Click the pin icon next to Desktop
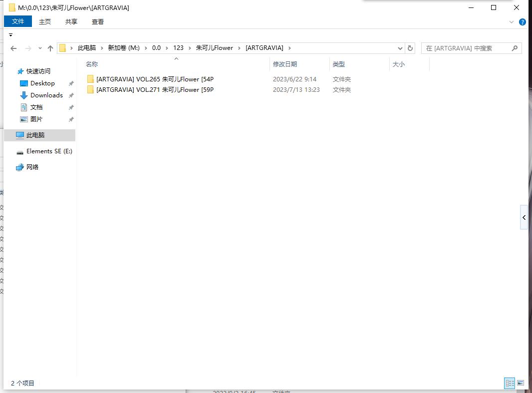The image size is (532, 393). pyautogui.click(x=71, y=83)
